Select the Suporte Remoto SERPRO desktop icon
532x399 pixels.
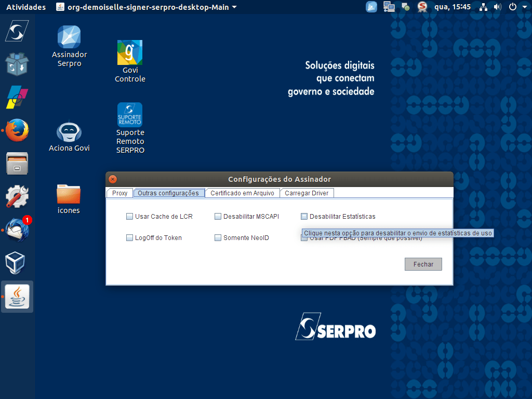click(130, 128)
